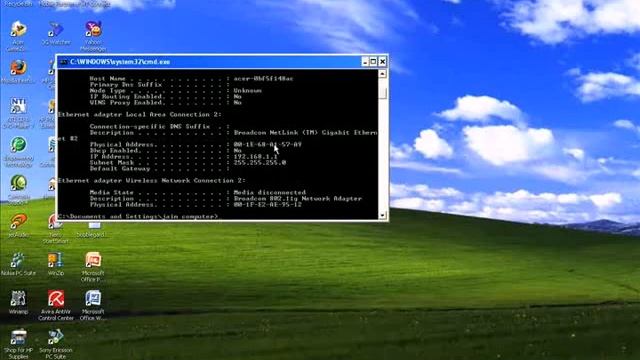640x360 pixels.
Task: Select the Winamp desktop icon
Action: [x=18, y=302]
